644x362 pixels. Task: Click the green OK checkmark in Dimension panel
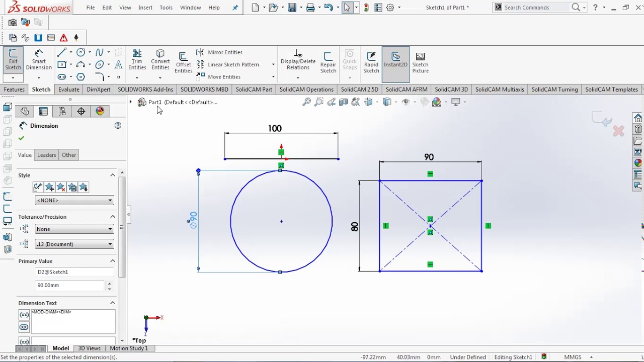[21, 138]
